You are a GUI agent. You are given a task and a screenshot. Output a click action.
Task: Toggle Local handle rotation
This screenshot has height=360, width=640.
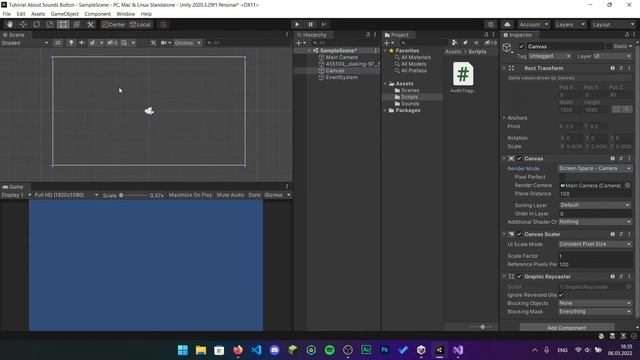point(140,24)
